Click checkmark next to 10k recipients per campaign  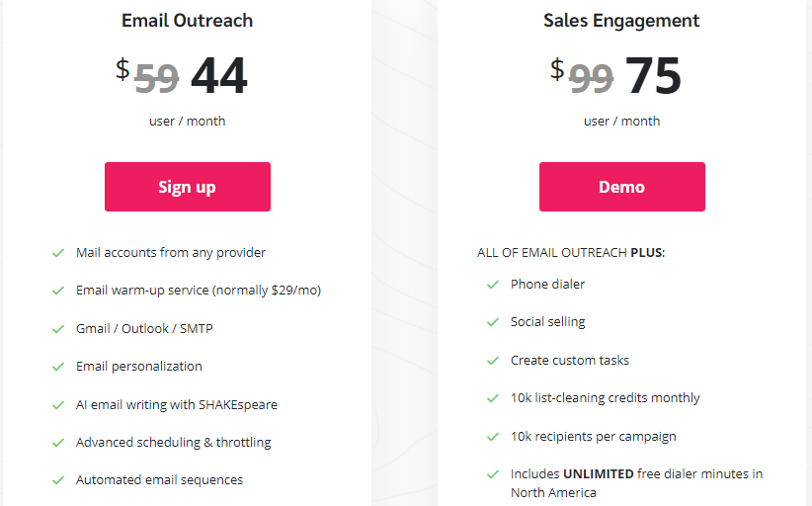[493, 437]
